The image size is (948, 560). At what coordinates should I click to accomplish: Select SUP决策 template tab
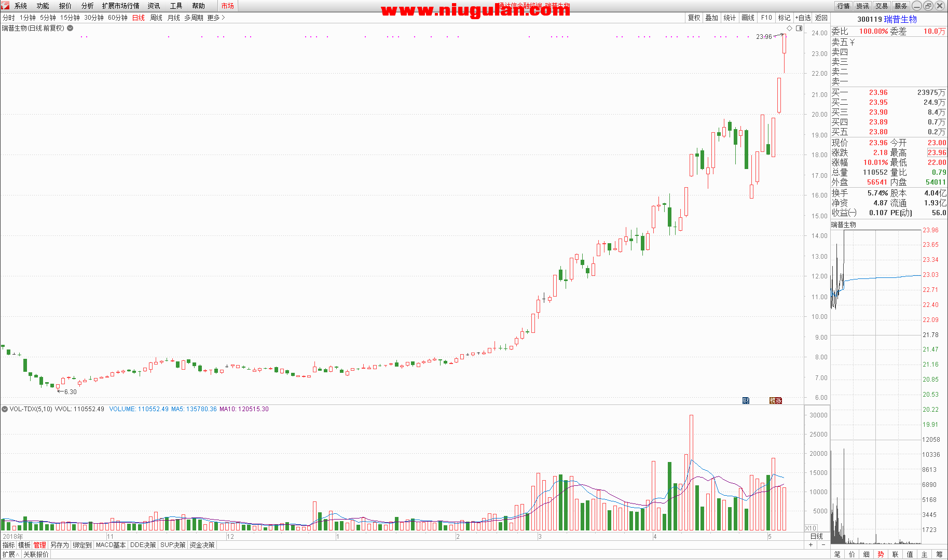tap(173, 545)
